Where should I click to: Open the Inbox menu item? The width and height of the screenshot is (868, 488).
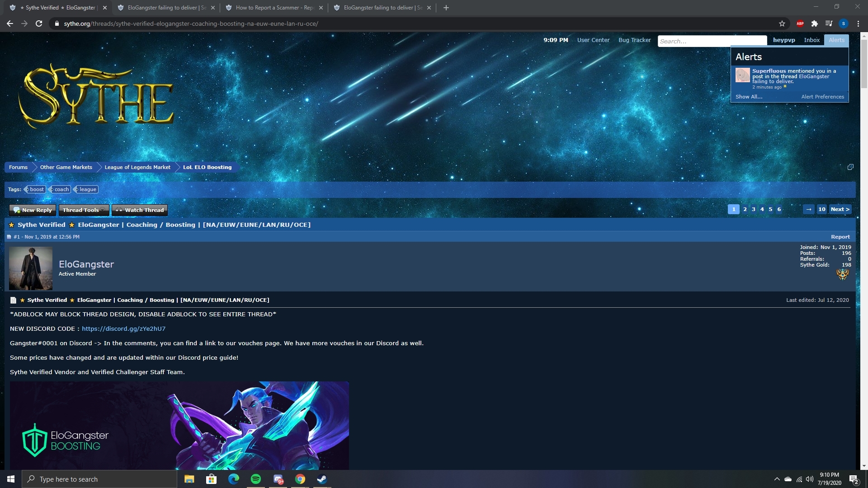[x=811, y=40]
